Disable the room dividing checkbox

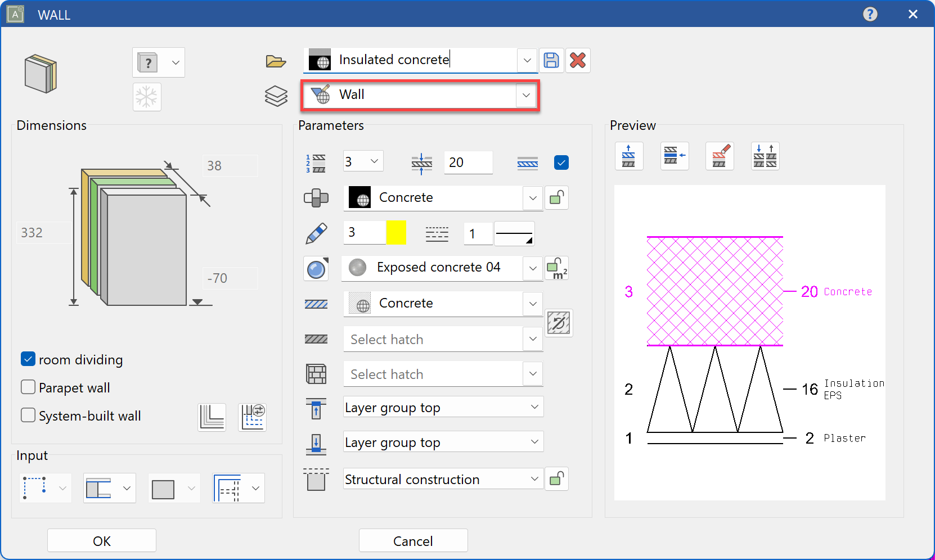28,359
